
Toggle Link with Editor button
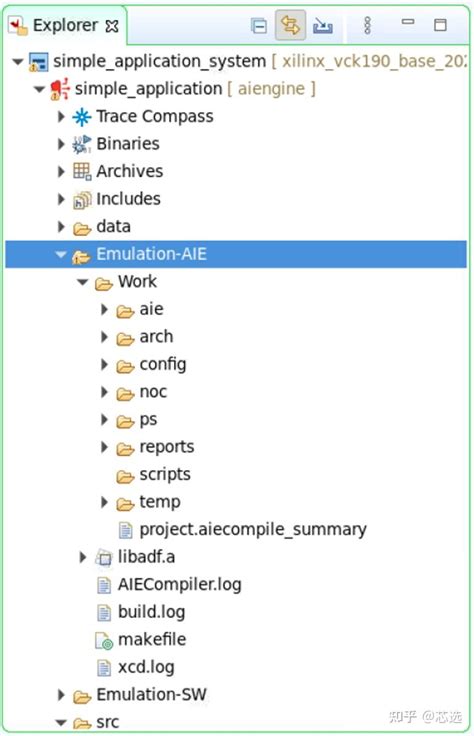291,25
